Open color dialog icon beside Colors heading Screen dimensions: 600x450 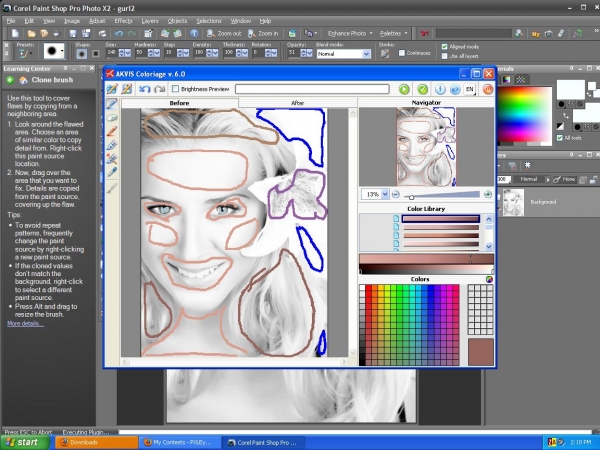(x=489, y=279)
